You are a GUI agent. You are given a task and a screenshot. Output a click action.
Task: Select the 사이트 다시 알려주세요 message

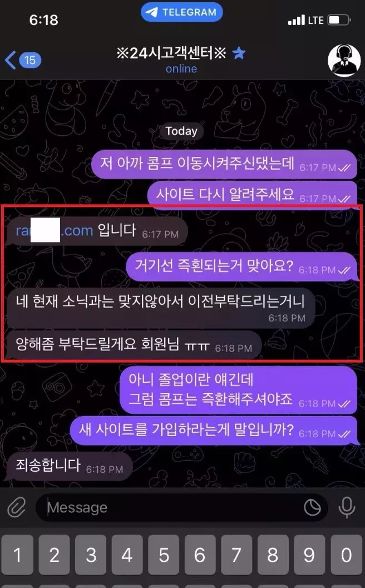(x=251, y=194)
